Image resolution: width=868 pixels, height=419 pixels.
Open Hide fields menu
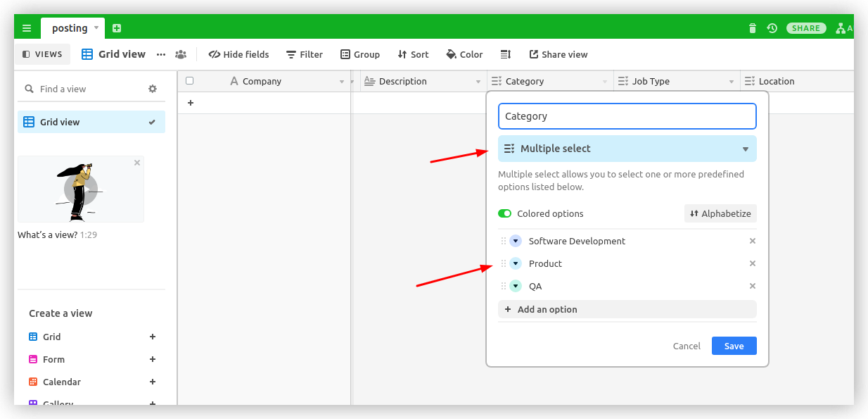[239, 54]
